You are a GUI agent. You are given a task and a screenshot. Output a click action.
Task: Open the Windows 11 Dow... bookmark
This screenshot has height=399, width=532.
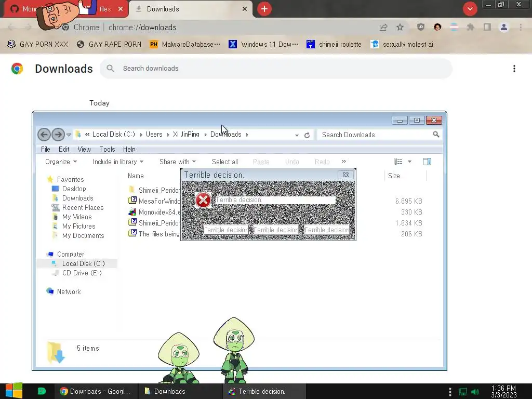[x=263, y=45]
